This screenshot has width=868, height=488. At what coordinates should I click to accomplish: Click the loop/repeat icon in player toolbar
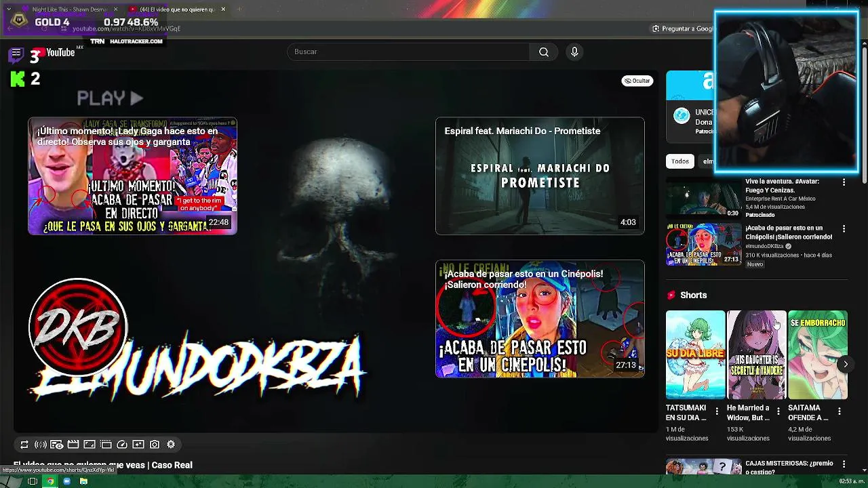[24, 445]
